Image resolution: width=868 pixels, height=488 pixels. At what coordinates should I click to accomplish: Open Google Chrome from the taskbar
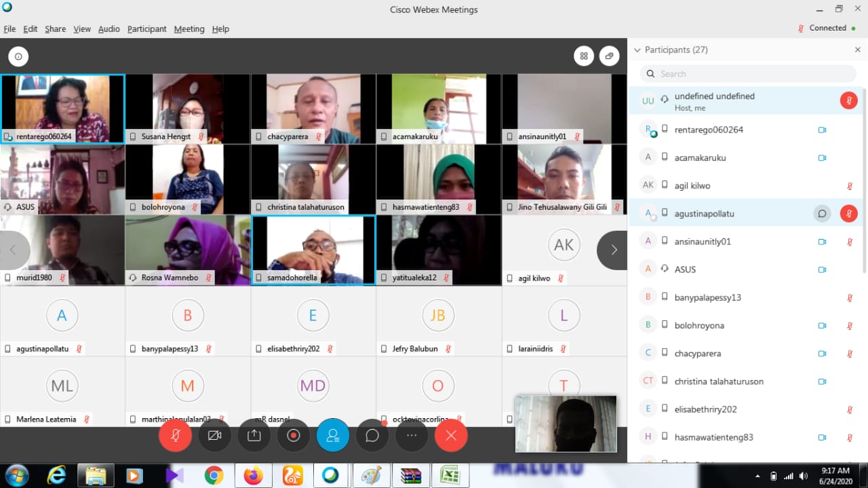[214, 475]
